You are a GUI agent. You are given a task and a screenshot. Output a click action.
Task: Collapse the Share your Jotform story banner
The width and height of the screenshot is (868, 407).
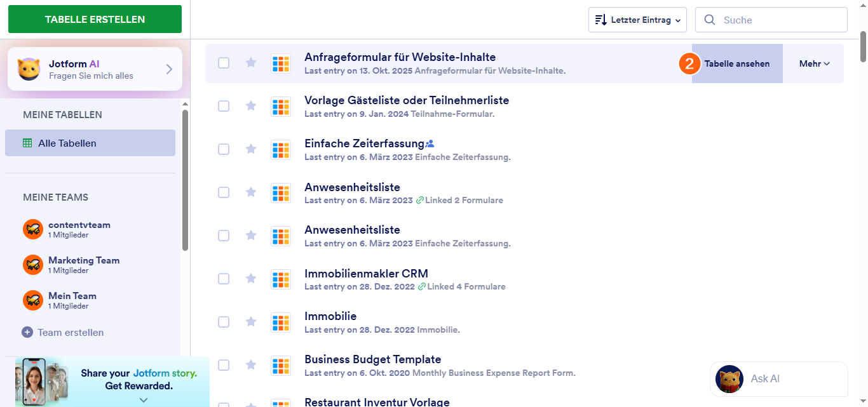143,400
